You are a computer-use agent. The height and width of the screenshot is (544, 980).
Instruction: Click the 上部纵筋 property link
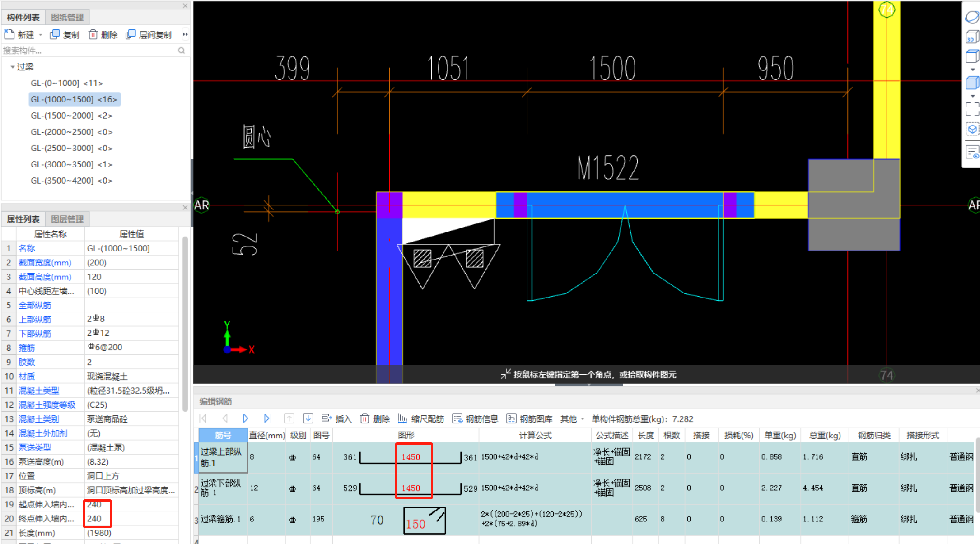35,320
